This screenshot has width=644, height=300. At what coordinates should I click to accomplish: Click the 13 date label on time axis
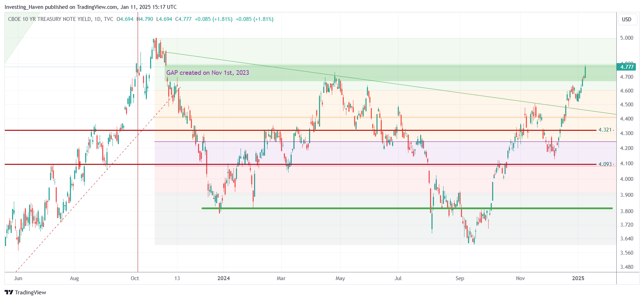pyautogui.click(x=177, y=278)
